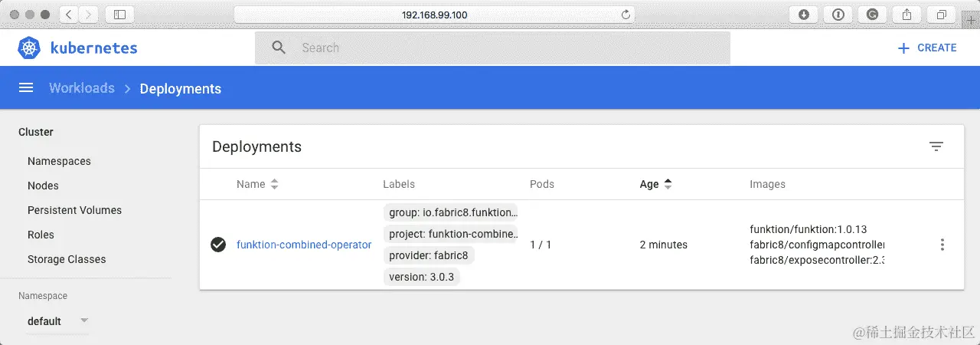This screenshot has width=980, height=345.
Task: Open the hamburger navigation menu
Action: (x=26, y=88)
